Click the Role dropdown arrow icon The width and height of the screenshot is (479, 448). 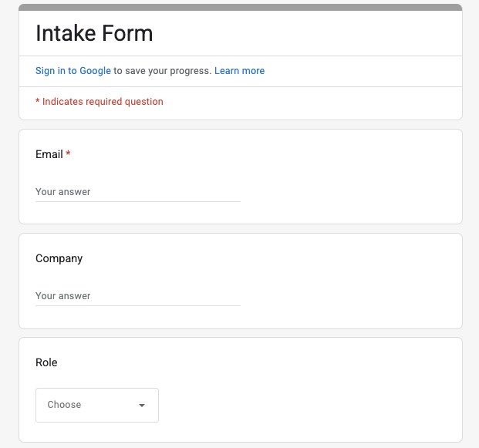[142, 406]
